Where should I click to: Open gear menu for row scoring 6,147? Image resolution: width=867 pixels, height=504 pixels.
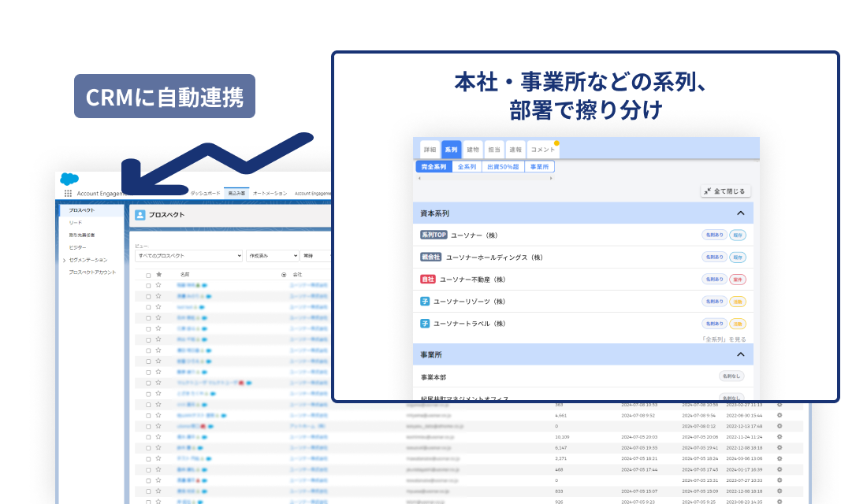click(x=780, y=447)
